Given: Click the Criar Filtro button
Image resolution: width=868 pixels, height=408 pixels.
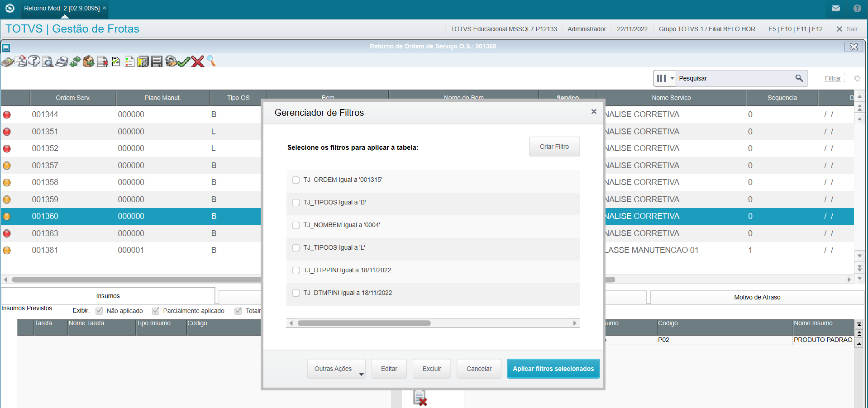Looking at the screenshot, I should (554, 147).
